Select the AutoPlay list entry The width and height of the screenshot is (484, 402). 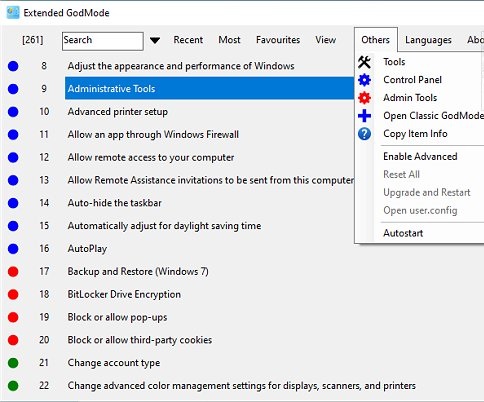coord(87,249)
